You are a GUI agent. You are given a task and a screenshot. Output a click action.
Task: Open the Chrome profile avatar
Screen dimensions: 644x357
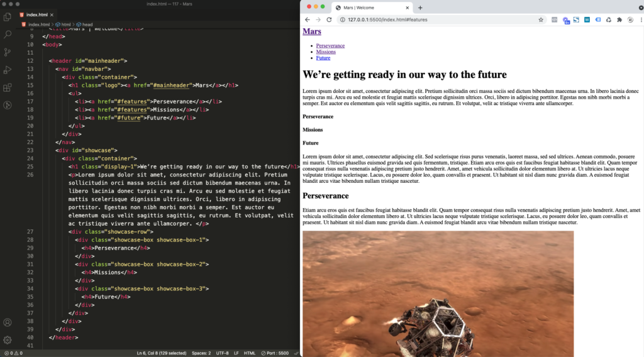630,19
